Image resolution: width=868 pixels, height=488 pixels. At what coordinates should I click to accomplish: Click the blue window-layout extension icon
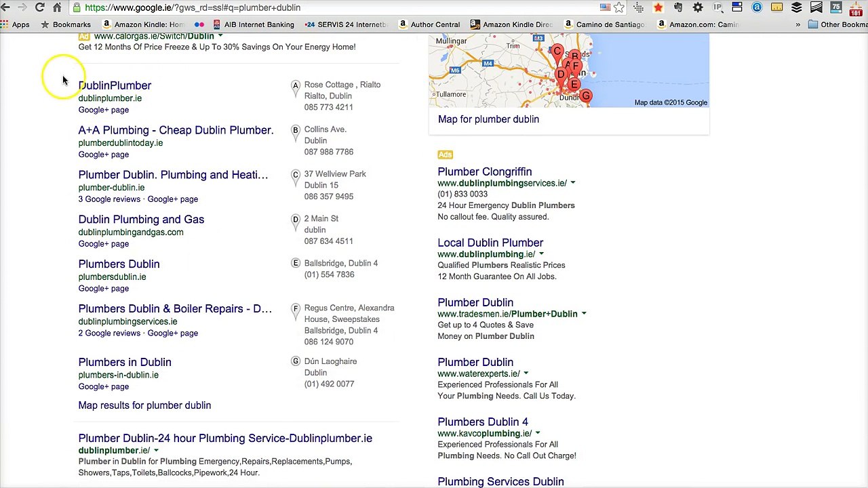tap(737, 7)
